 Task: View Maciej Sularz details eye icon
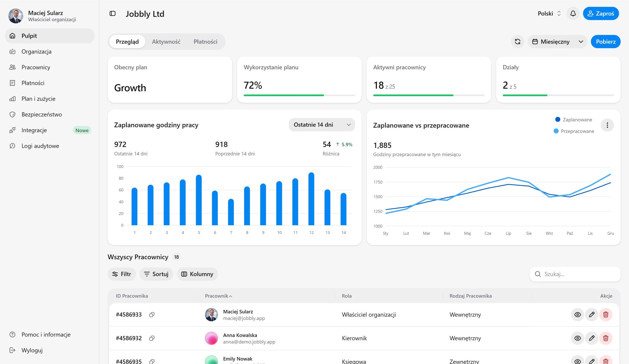pyautogui.click(x=578, y=315)
